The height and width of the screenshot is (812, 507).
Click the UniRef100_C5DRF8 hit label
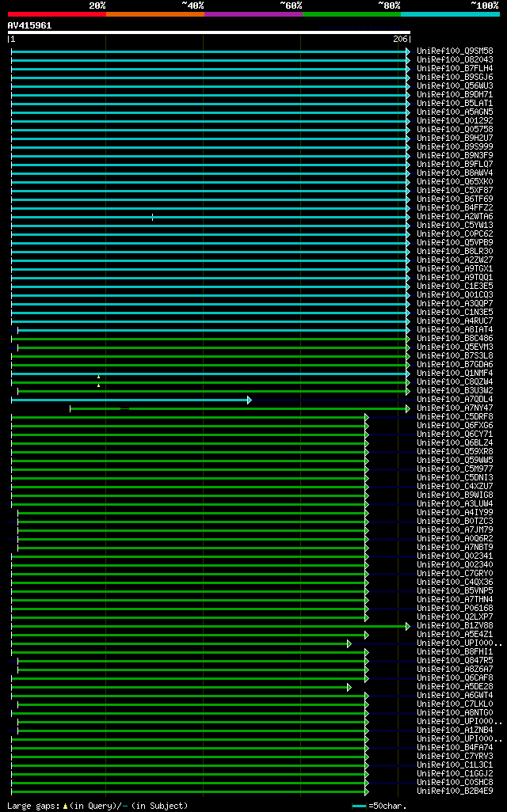(x=456, y=417)
